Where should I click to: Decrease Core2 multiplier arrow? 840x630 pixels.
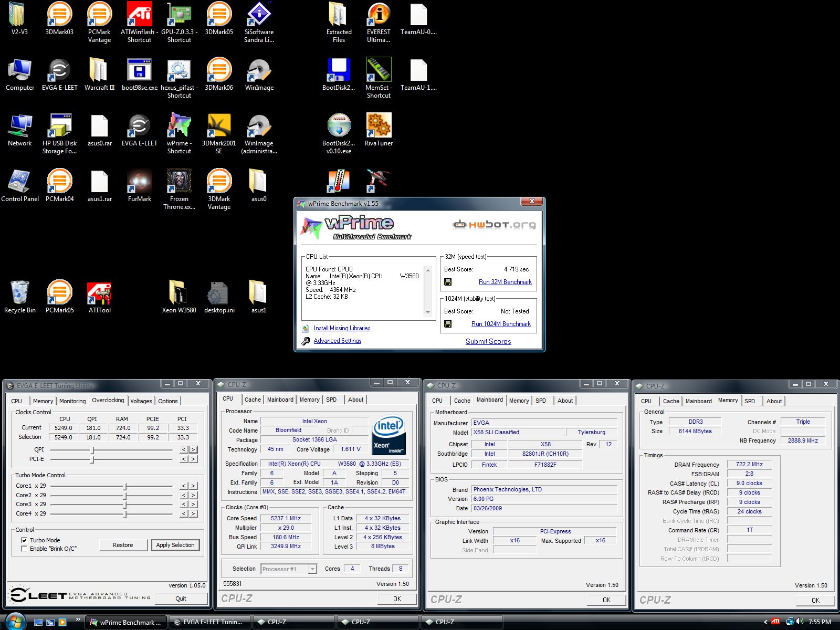click(184, 495)
